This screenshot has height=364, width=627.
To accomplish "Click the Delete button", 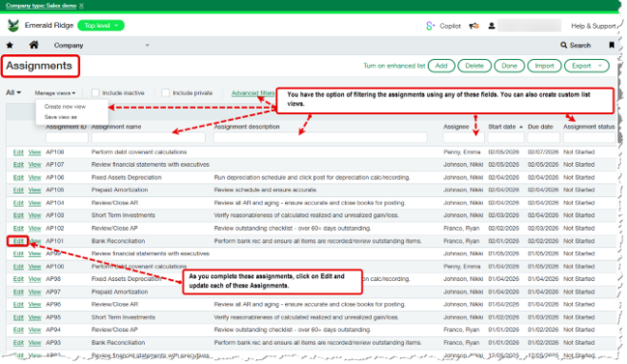I will coord(474,66).
